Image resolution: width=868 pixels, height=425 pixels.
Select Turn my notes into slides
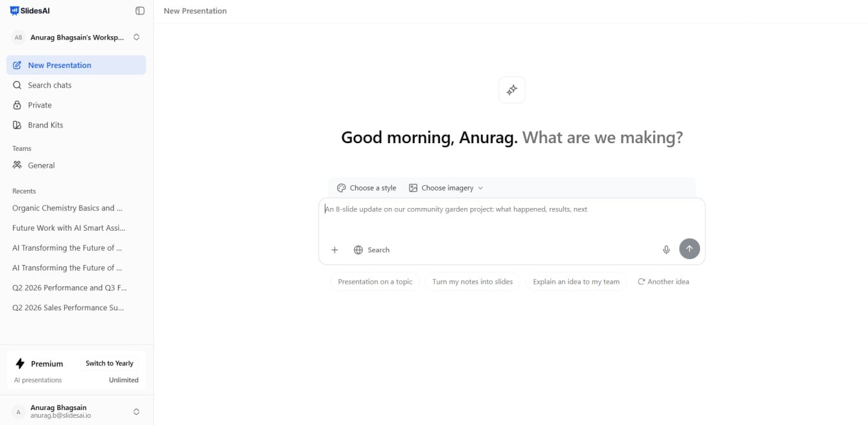coord(473,282)
